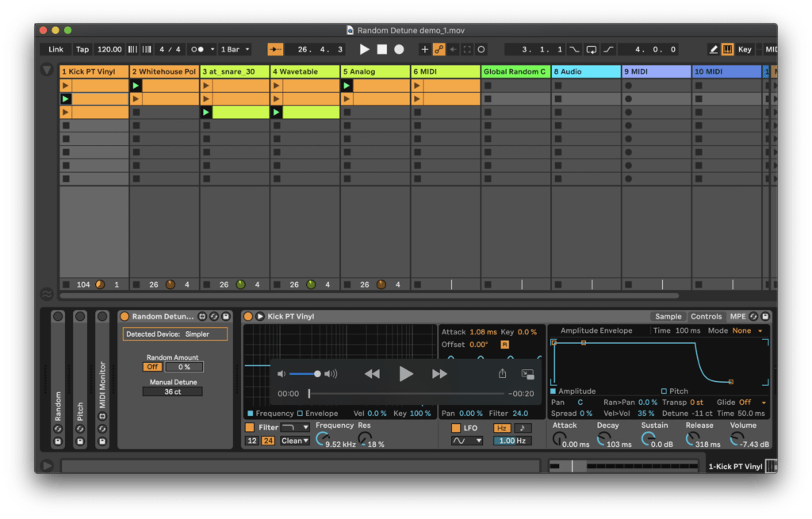Open the metronome settings dropdown arrow
This screenshot has width=812, height=519.
(213, 49)
